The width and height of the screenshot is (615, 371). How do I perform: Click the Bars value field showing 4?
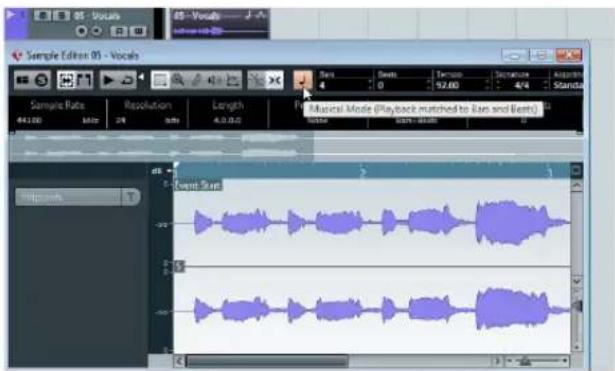coord(343,85)
